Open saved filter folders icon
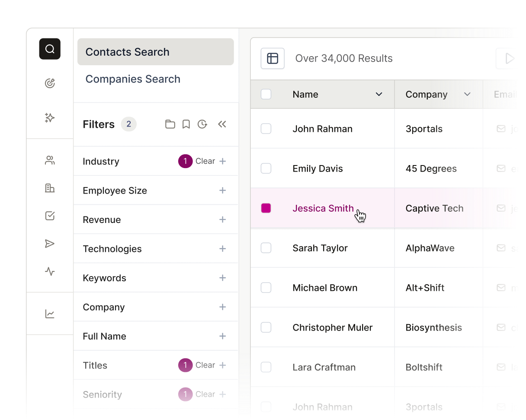 [x=170, y=124]
